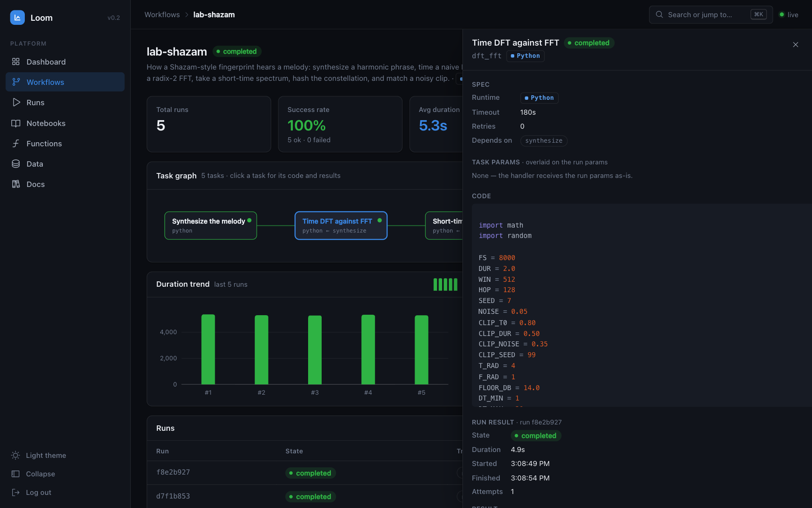Viewport: 812px width, 508px height.
Task: Click the Workflows breadcrumb link
Action: (x=162, y=14)
